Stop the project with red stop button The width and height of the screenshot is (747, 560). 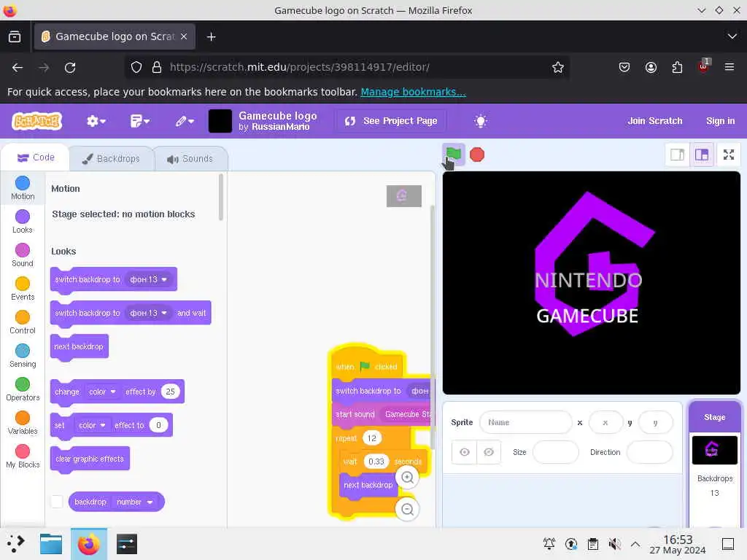click(477, 155)
